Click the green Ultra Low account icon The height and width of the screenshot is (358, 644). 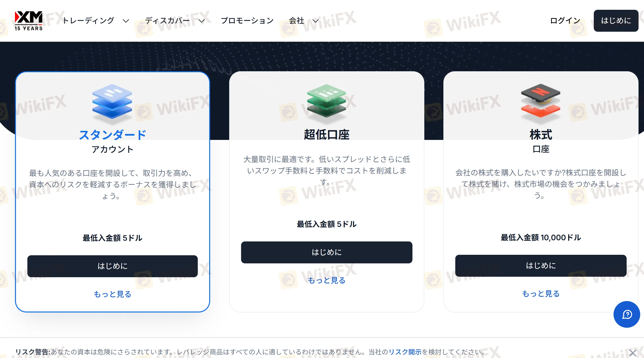326,101
